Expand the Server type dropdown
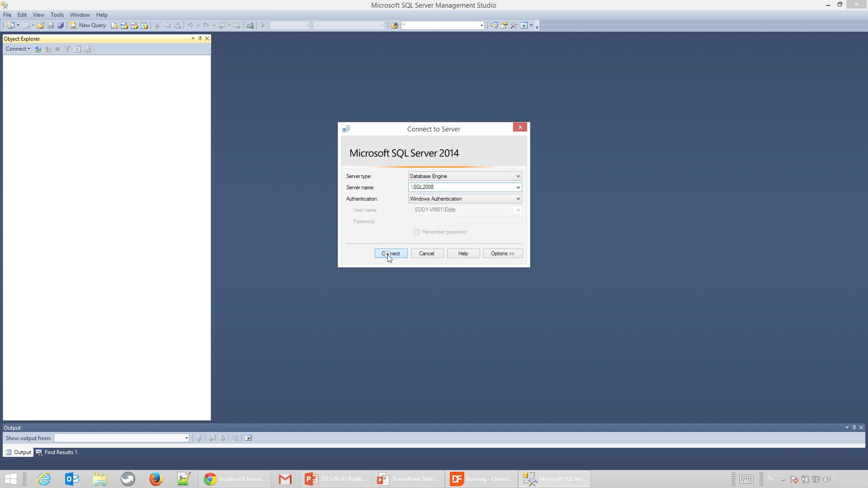This screenshot has height=488, width=868. (x=518, y=176)
